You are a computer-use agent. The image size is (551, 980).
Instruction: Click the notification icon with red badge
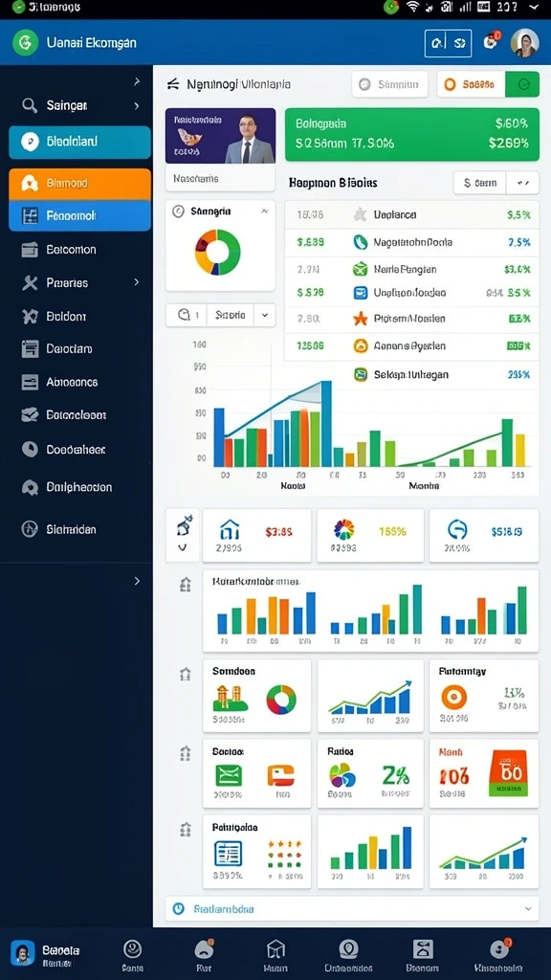point(491,41)
